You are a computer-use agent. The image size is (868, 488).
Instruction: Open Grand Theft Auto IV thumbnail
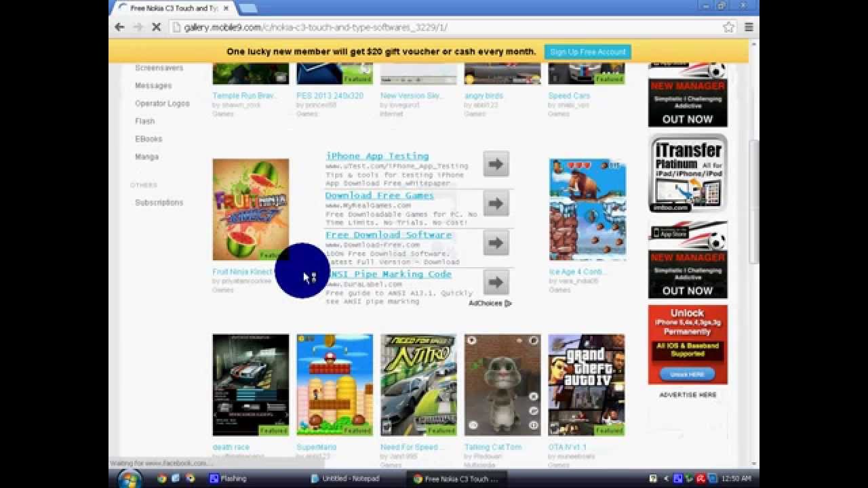pyautogui.click(x=587, y=384)
